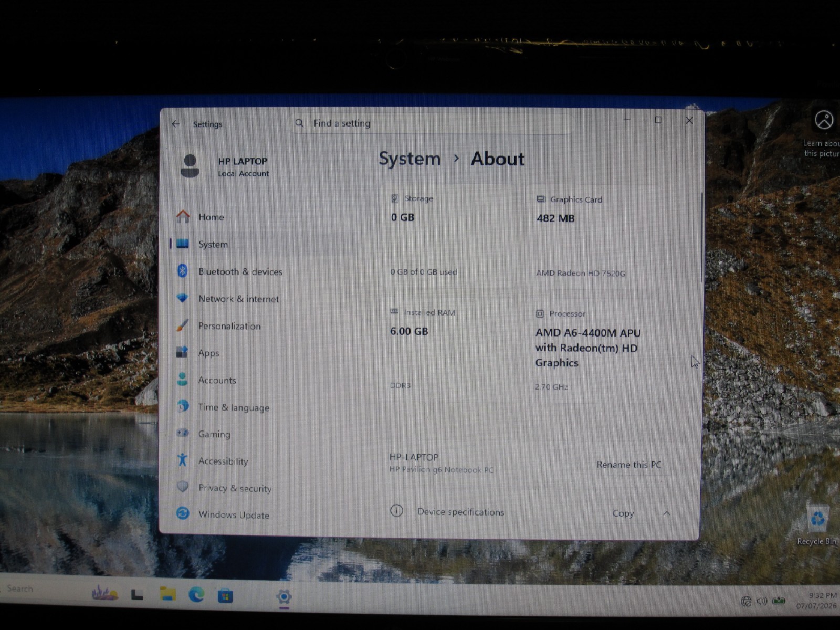Open the volume icon in system tray
The height and width of the screenshot is (630, 840).
(x=762, y=601)
